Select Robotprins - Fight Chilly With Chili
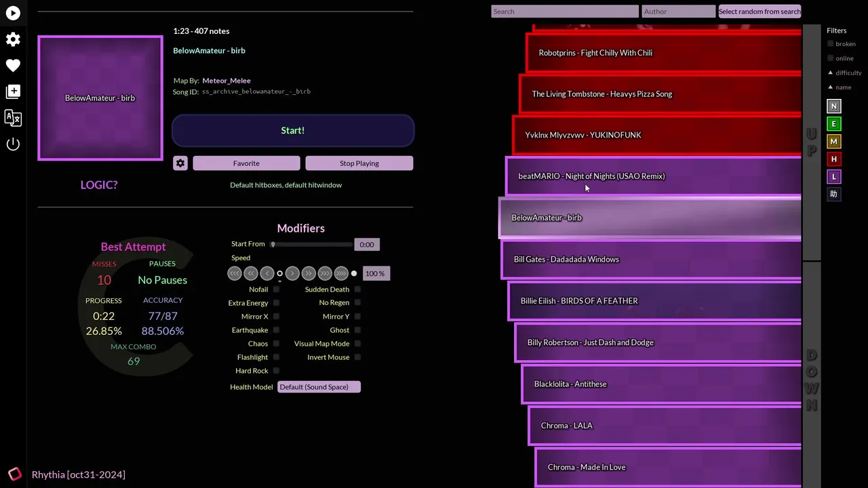868x488 pixels. 664,53
